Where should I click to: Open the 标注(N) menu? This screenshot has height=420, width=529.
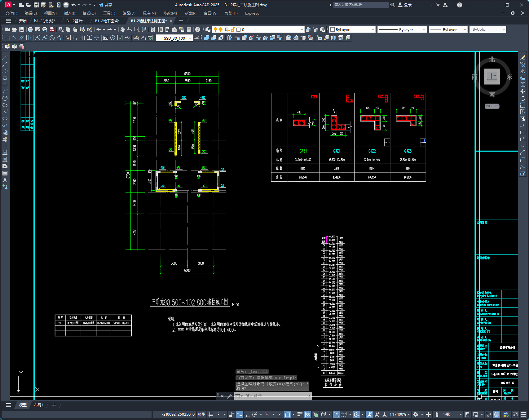(x=149, y=13)
